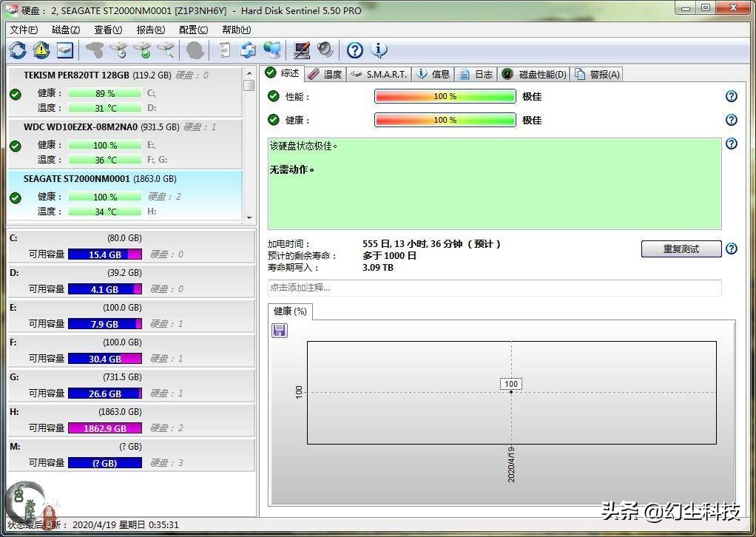Click the synchronize data toolbar icon
The height and width of the screenshot is (537, 756).
249,50
